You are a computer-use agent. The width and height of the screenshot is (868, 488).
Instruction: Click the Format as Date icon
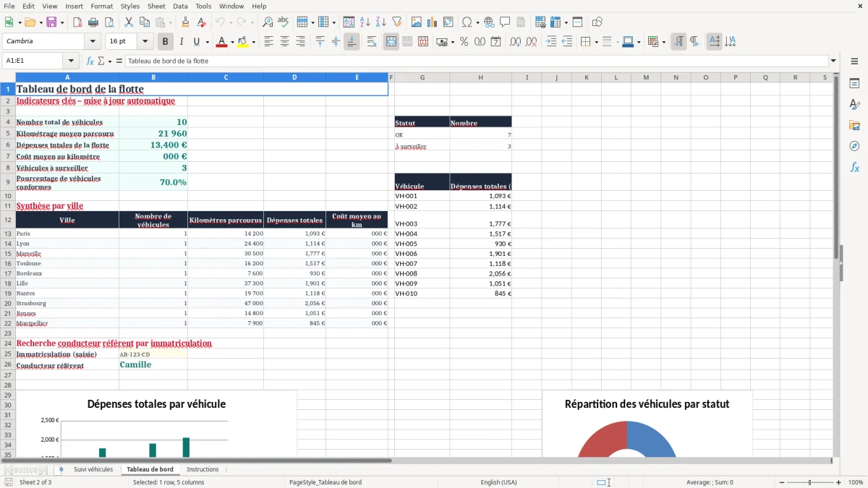[496, 42]
